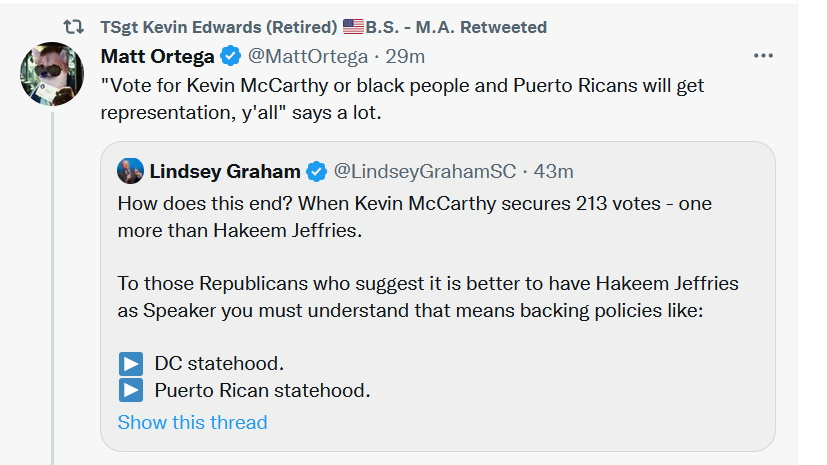Screen dimensions: 827x465
Task: Click the retweet icon above the tweet
Action: click(x=73, y=27)
